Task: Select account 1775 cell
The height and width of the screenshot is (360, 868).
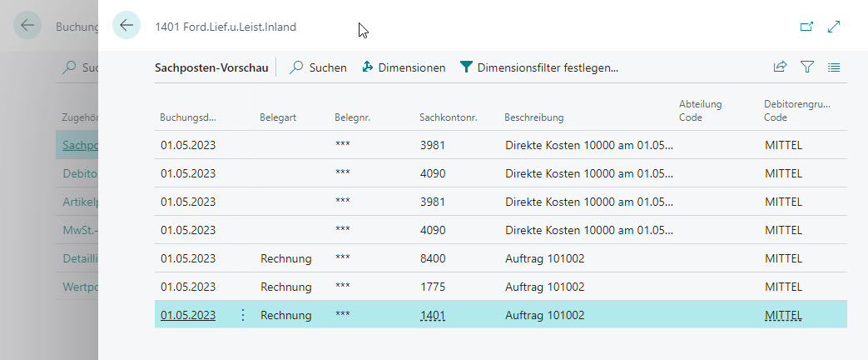Action: tap(433, 287)
